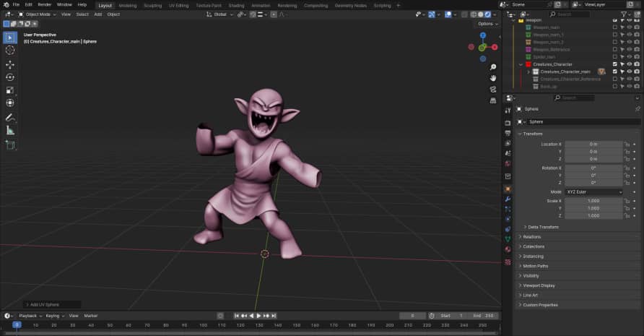Click the red X axis gizmo ball
This screenshot has width=644, height=336.
click(x=495, y=47)
